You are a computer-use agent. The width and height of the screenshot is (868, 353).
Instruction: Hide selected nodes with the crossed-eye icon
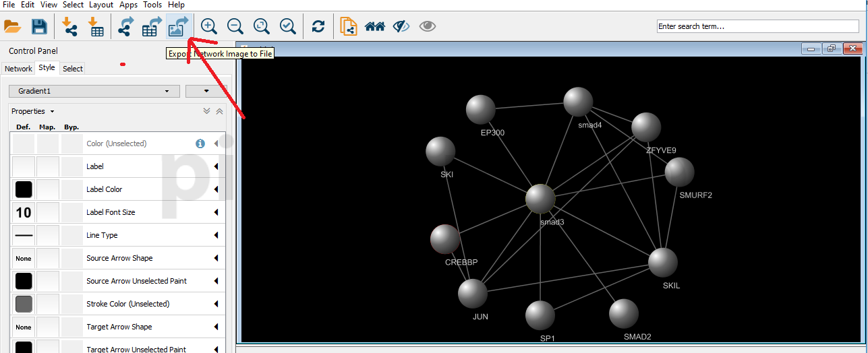pyautogui.click(x=401, y=26)
